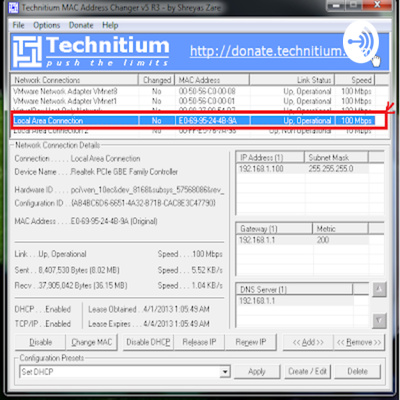
Task: Click the MAC Address (Original) detail text
Action: (113, 221)
